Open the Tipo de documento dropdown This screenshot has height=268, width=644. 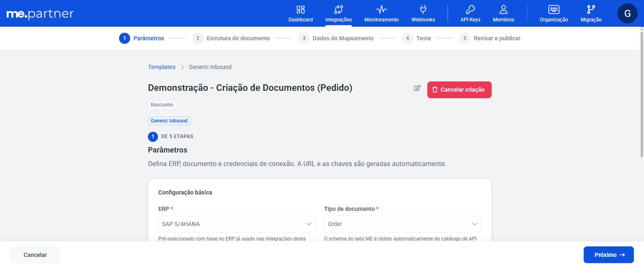[x=402, y=224]
